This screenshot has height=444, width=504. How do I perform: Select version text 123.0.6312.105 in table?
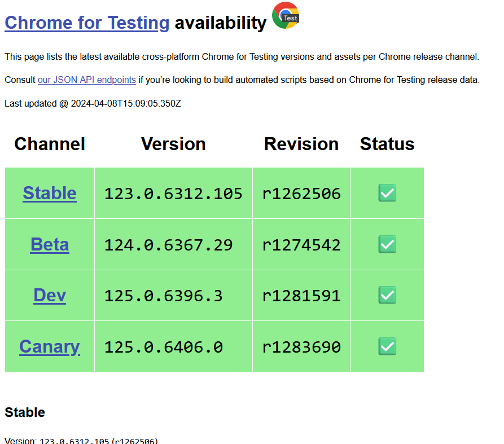173,194
